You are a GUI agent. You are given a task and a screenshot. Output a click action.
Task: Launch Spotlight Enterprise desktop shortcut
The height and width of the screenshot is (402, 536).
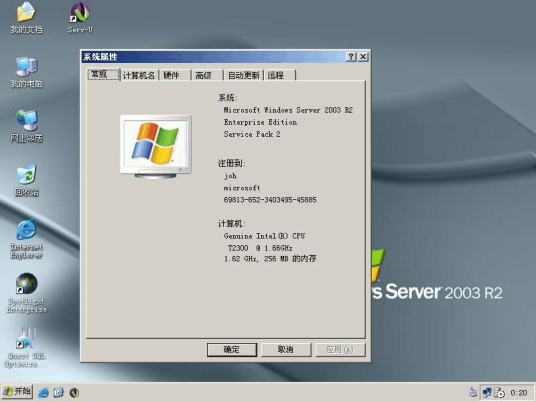26,293
